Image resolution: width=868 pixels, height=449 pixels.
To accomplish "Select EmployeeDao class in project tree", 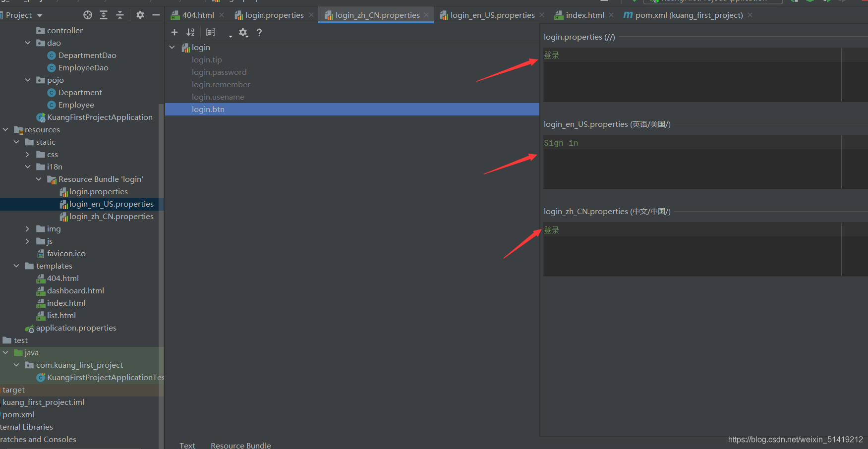I will (x=83, y=67).
